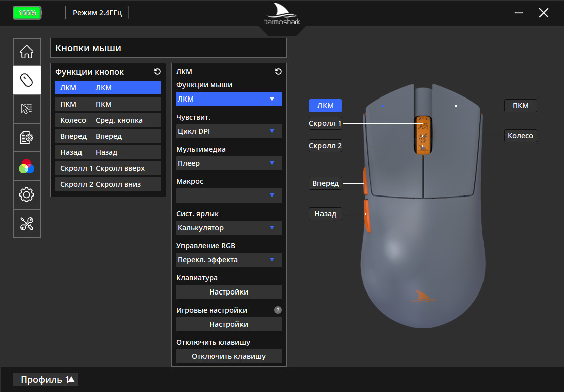Select the Назад row in button list
564x392 pixels.
108,152
